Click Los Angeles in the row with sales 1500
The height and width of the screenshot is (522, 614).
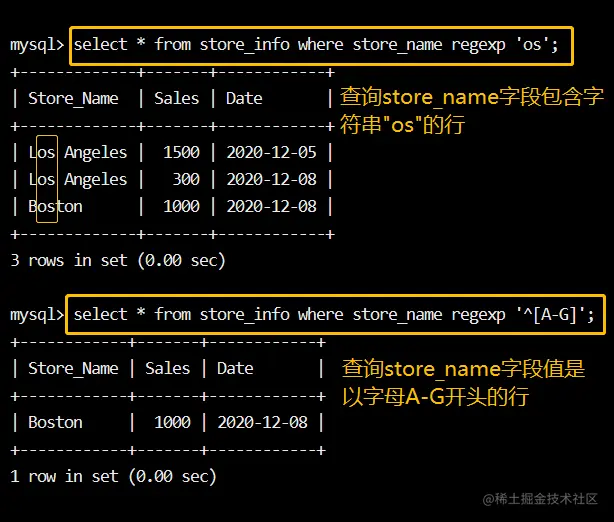(x=78, y=153)
